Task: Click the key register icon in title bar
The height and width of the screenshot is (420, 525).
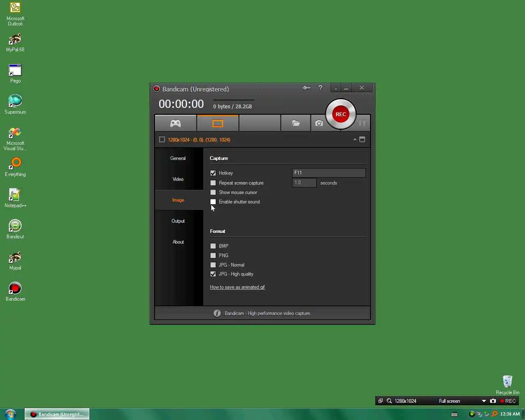Action: click(306, 88)
